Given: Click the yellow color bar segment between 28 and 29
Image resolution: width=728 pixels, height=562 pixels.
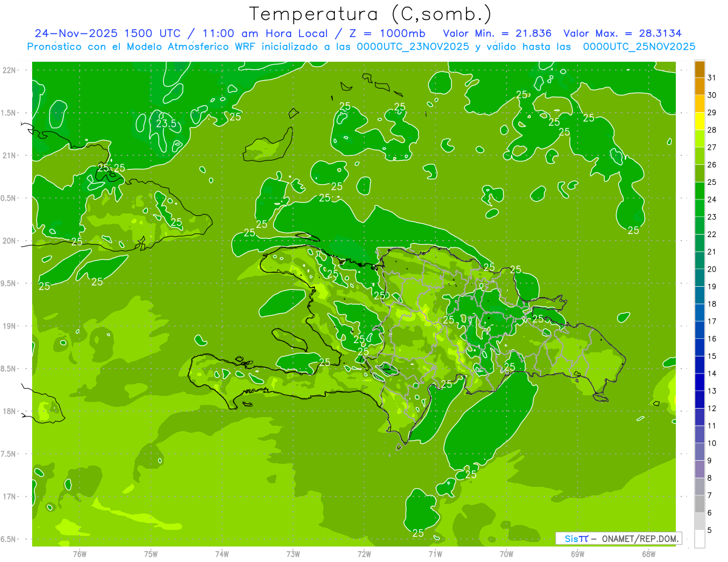Looking at the screenshot, I should [699, 121].
